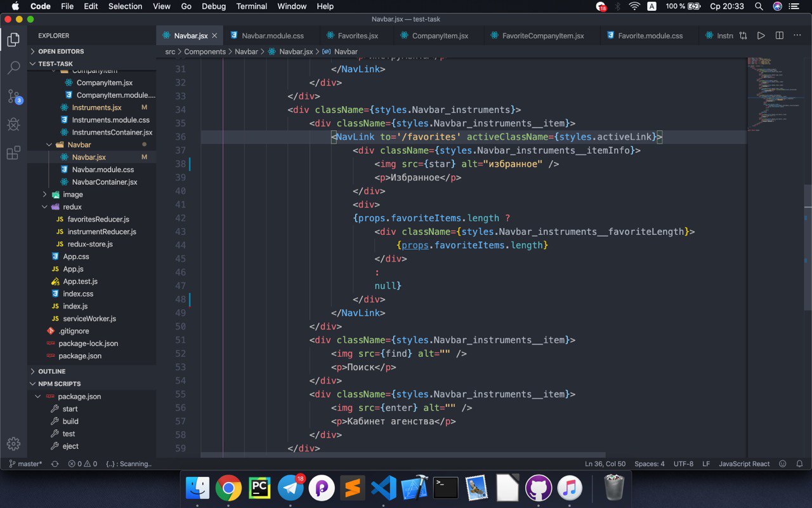Expand the OUTLINE section

click(x=51, y=371)
